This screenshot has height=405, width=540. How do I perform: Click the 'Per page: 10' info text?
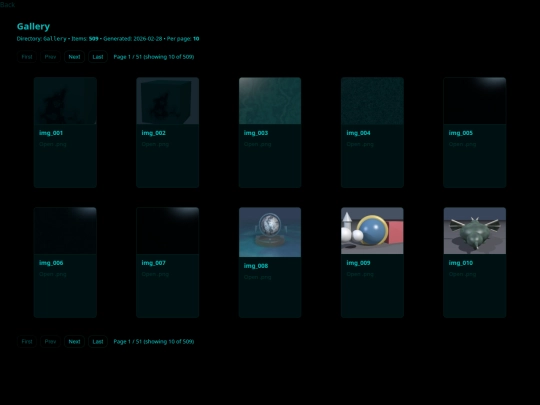coord(183,39)
